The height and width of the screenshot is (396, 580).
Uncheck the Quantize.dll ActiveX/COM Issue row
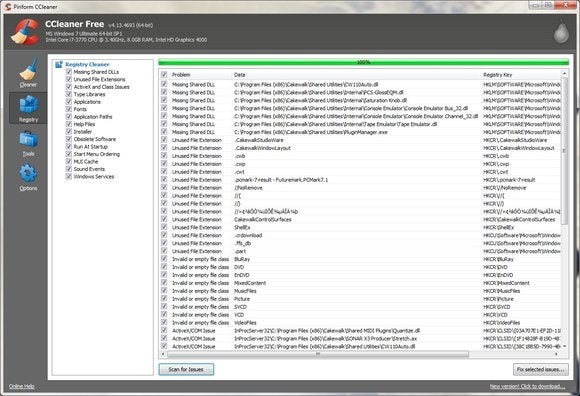coord(164,330)
